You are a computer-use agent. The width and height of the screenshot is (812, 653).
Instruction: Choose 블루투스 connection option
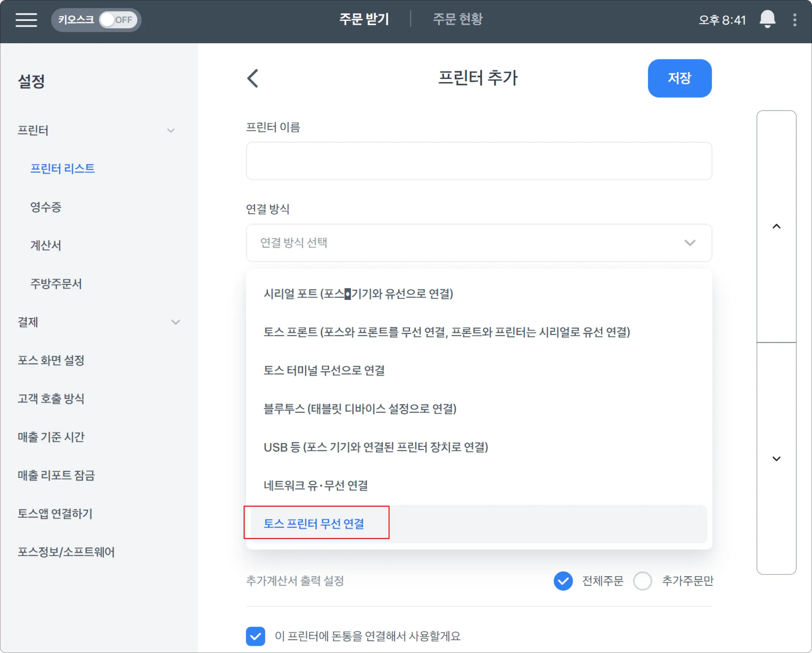360,408
